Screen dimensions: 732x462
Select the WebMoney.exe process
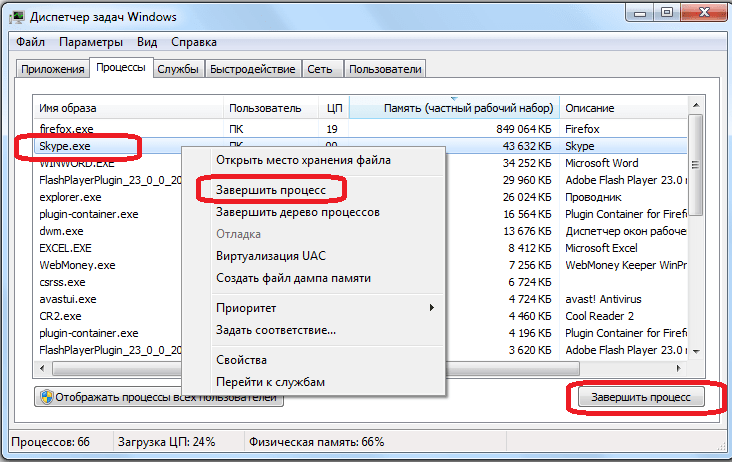coord(77,265)
